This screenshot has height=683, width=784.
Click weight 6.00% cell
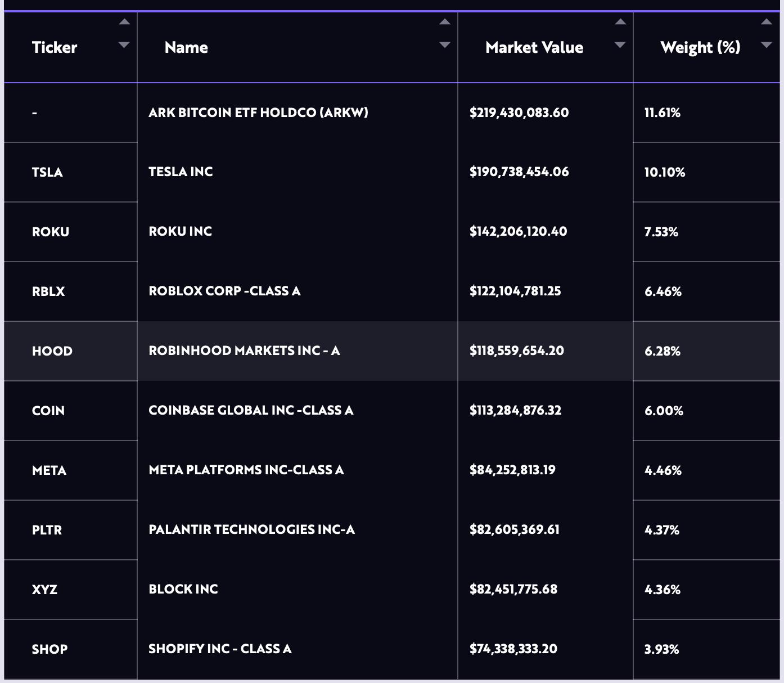pyautogui.click(x=706, y=411)
